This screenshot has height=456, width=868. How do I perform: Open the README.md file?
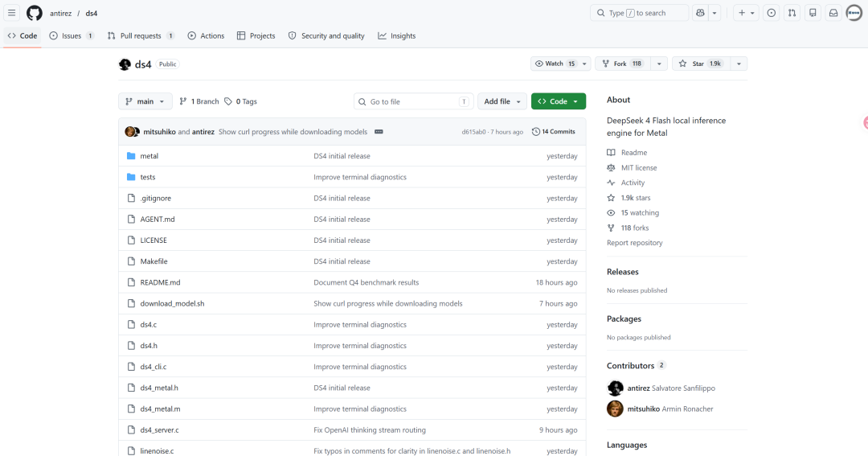[x=160, y=282]
